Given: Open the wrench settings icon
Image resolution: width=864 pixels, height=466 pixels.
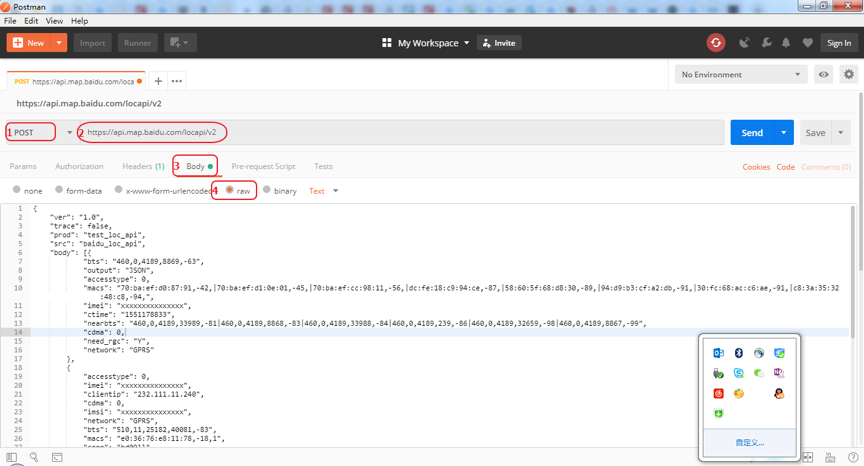Looking at the screenshot, I should click(766, 43).
